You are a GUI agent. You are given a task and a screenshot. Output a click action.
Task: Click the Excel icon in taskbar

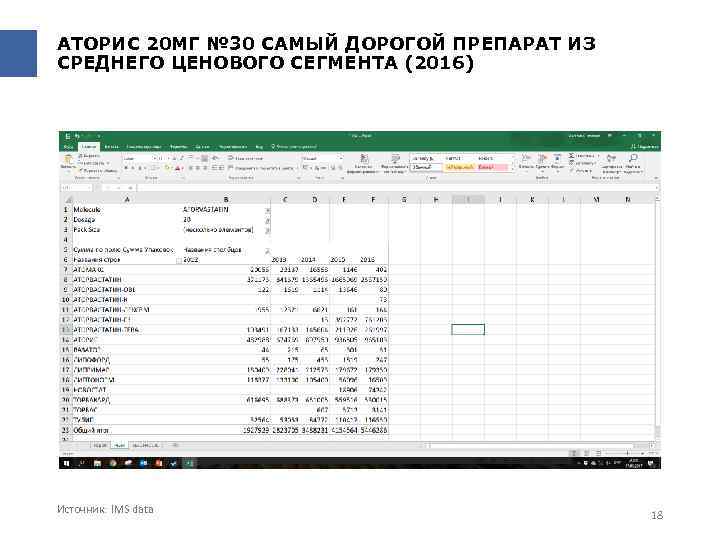coord(189,463)
